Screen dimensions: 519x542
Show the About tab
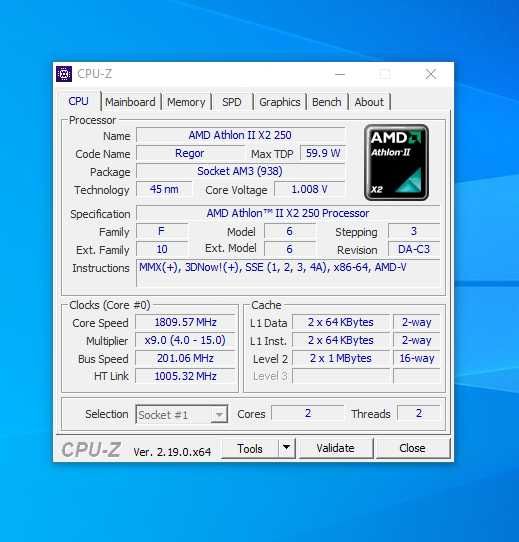tap(369, 102)
